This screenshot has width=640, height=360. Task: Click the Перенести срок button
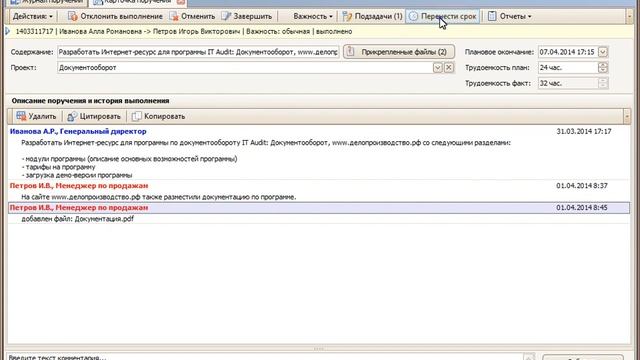point(442,16)
